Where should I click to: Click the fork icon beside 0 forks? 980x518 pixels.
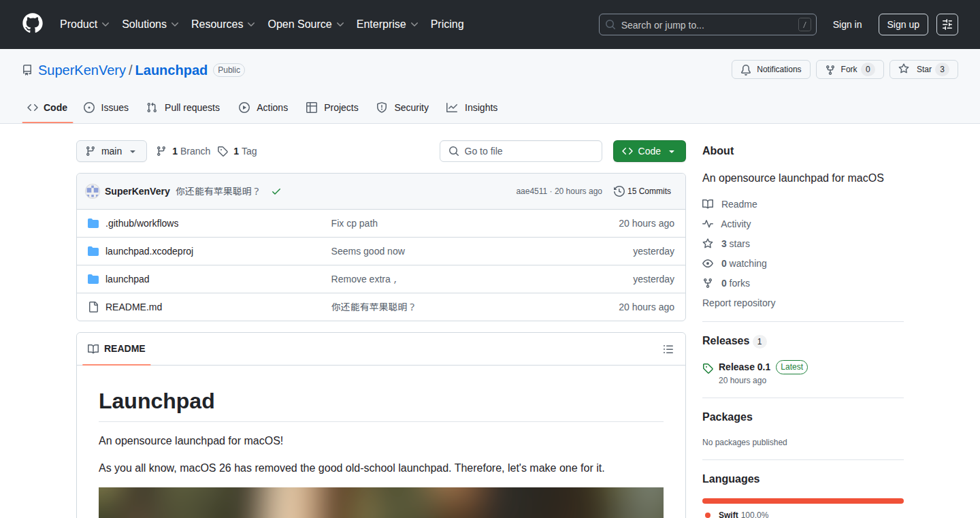[x=708, y=283]
